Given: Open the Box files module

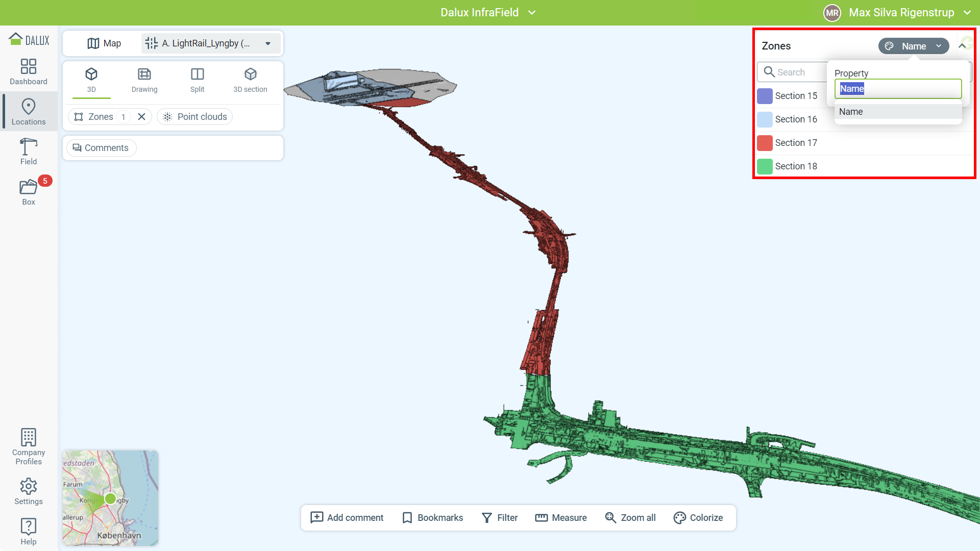Looking at the screenshot, I should coord(29,192).
